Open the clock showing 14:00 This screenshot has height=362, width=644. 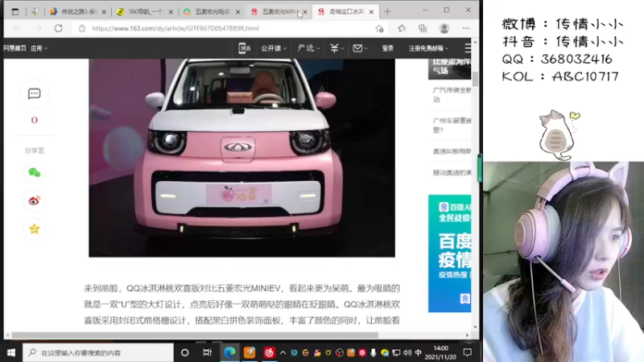pyautogui.click(x=440, y=352)
